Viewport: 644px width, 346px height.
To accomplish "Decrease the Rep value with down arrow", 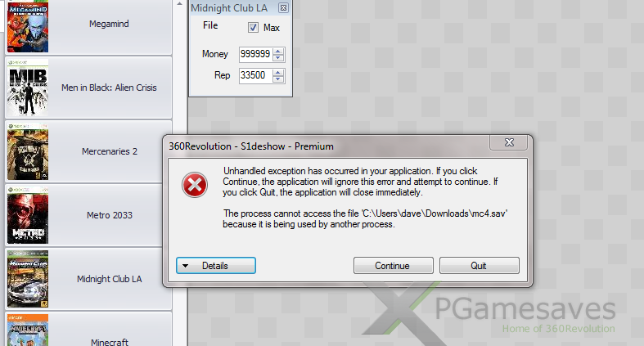I will [278, 79].
